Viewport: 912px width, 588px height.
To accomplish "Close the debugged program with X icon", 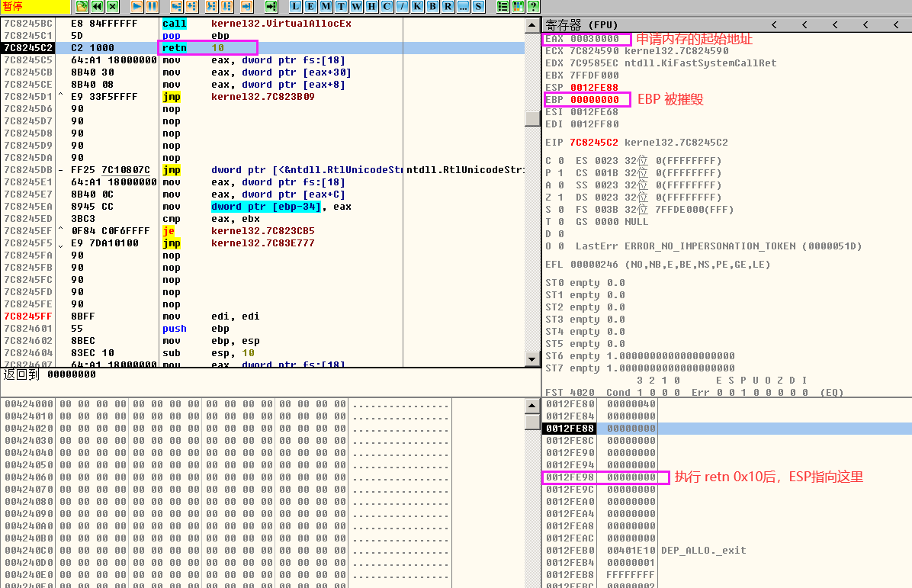I will 113,6.
